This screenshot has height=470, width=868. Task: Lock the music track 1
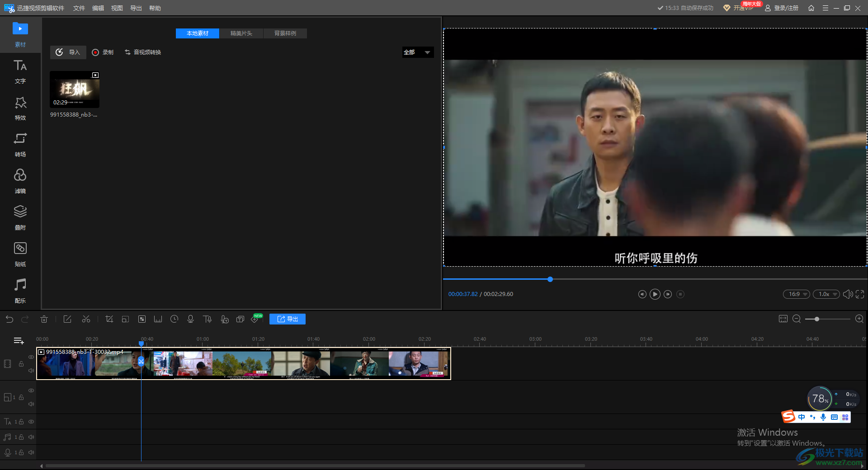[x=21, y=437]
